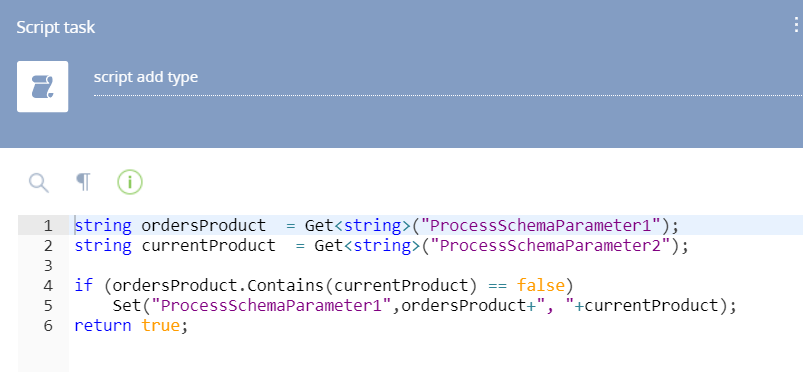Place cursor on 'return true;' statement
This screenshot has width=803, height=372.
pyautogui.click(x=132, y=325)
